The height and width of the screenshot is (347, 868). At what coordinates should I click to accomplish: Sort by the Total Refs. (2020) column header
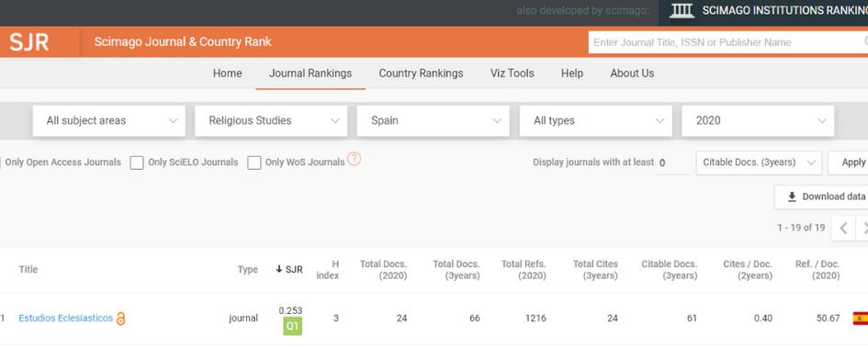click(524, 270)
